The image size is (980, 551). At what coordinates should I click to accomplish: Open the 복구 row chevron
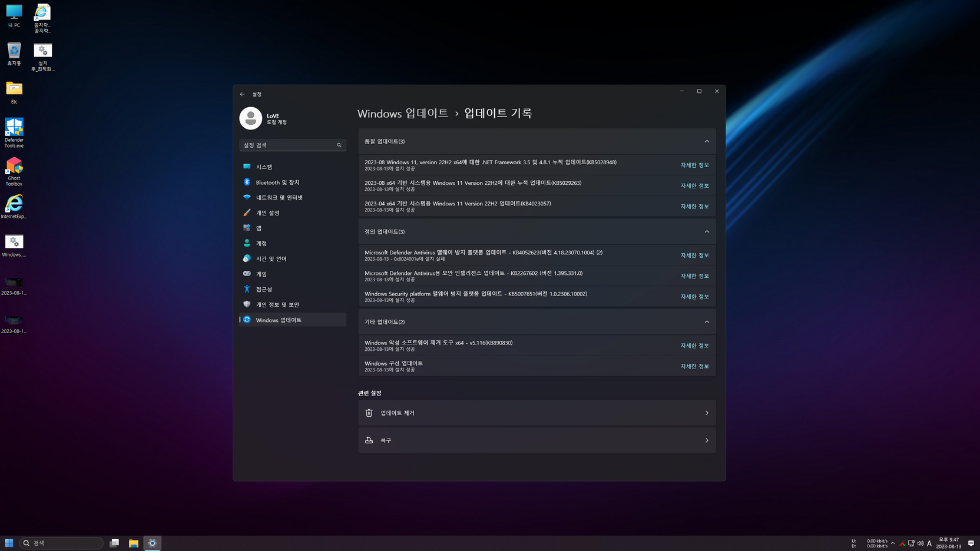[707, 440]
